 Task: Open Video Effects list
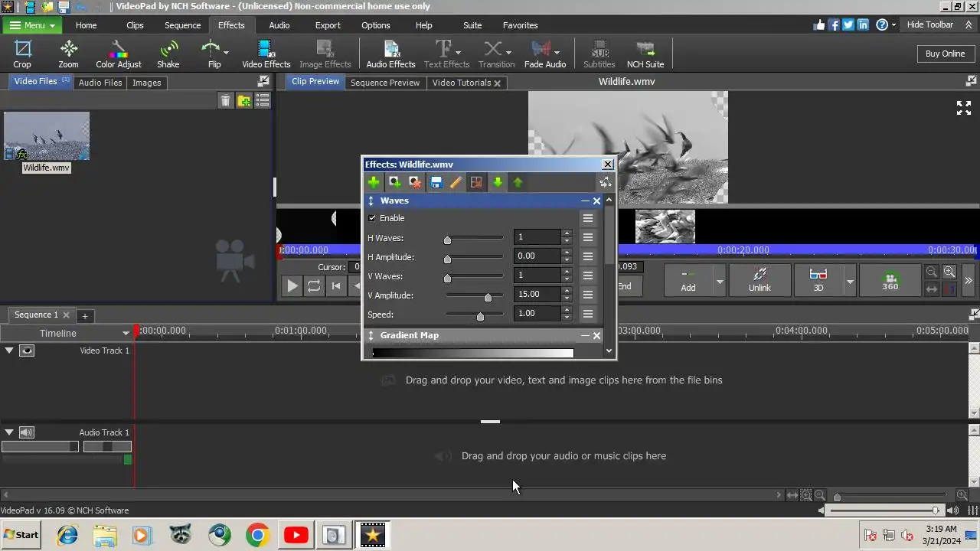click(266, 54)
